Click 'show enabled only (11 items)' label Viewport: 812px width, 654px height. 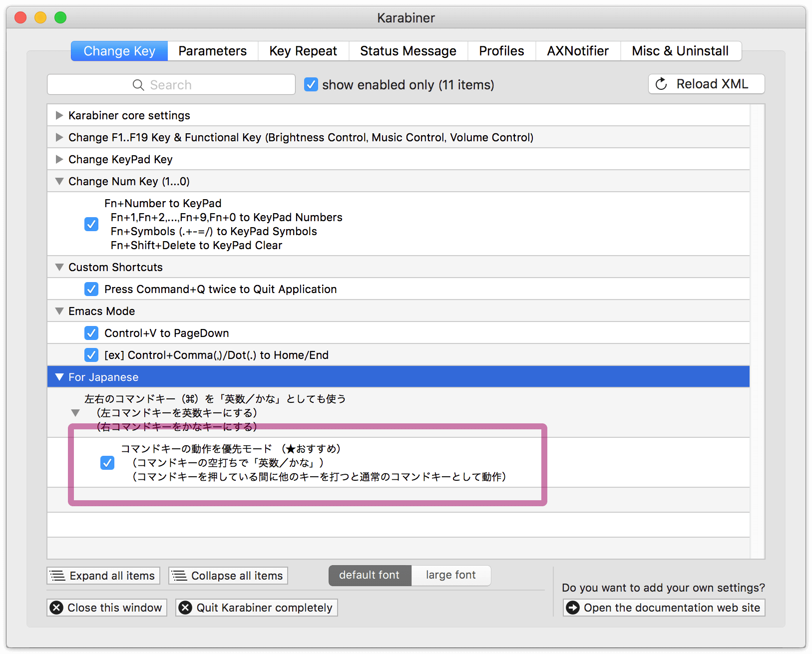click(408, 85)
